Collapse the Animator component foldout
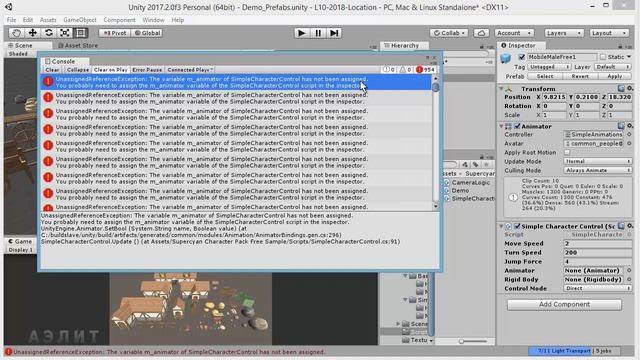640x360 pixels. (x=501, y=126)
